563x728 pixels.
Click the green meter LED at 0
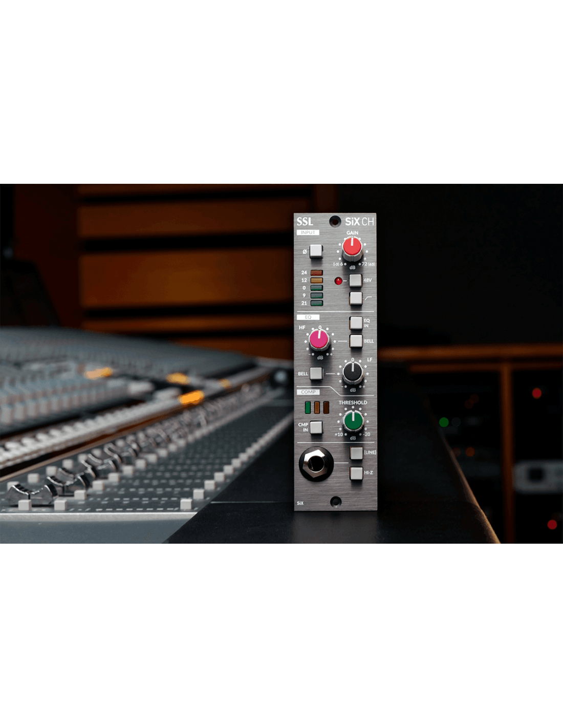(x=316, y=288)
